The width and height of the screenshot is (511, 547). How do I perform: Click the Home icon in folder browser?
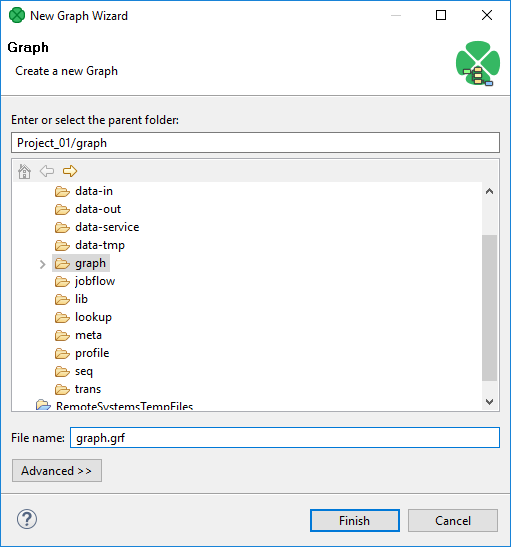24,171
